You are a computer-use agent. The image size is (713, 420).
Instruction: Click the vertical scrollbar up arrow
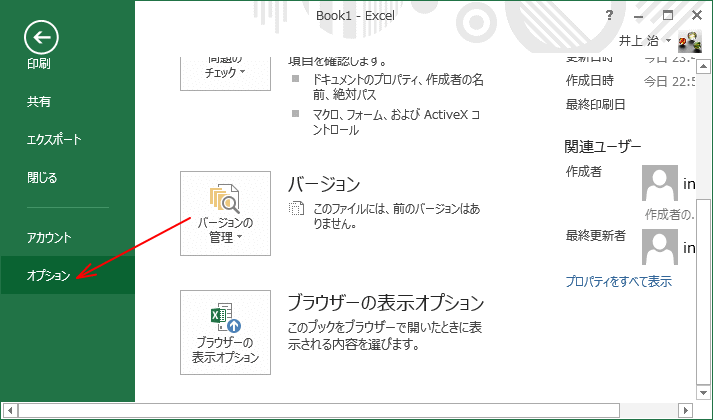(703, 67)
